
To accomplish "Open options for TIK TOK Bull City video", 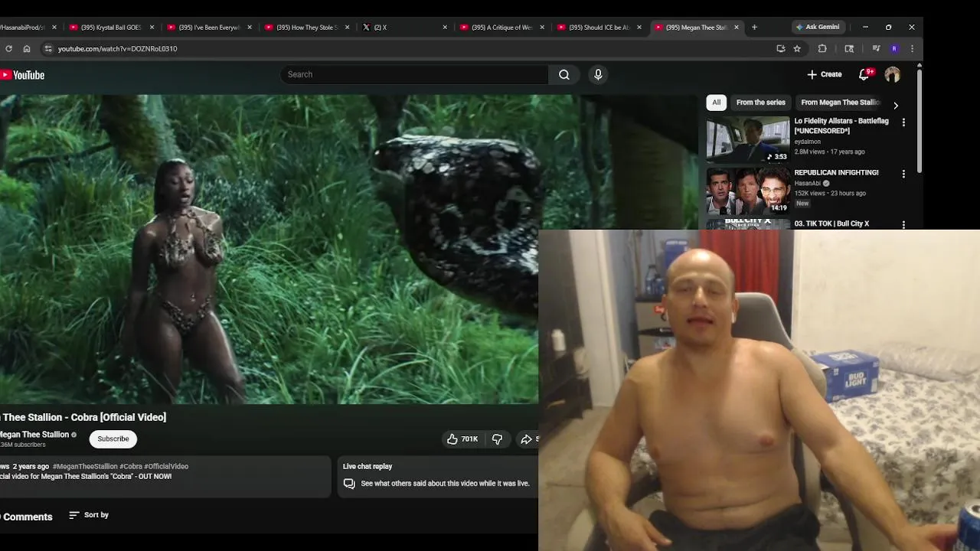I will coord(903,225).
